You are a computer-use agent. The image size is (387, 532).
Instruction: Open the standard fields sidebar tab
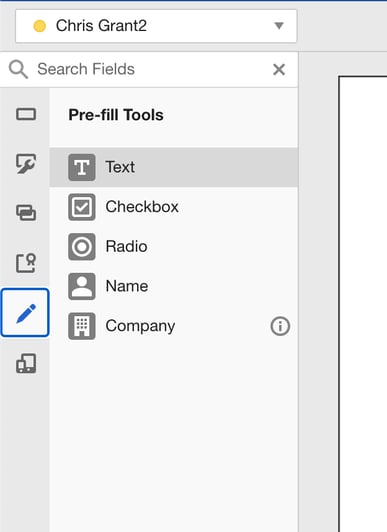tap(26, 114)
